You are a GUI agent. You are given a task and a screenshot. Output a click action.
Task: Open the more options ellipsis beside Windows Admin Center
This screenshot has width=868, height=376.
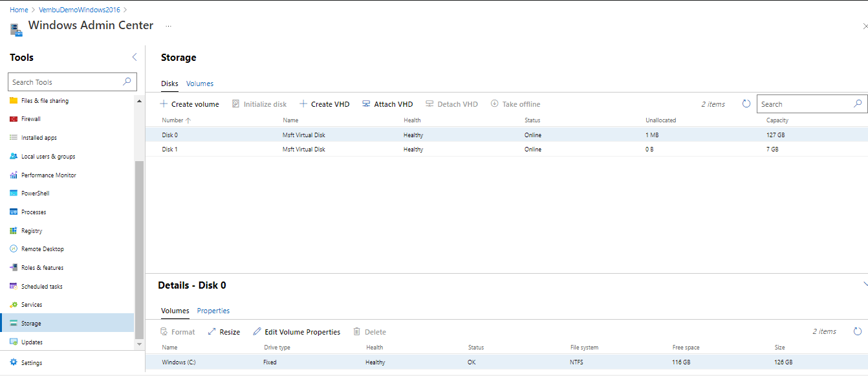(x=169, y=27)
